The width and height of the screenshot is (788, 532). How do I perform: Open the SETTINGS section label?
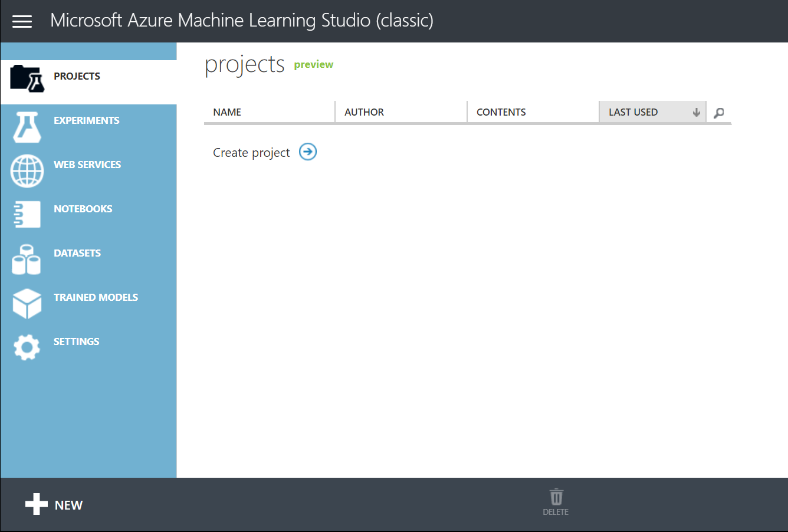coord(77,341)
